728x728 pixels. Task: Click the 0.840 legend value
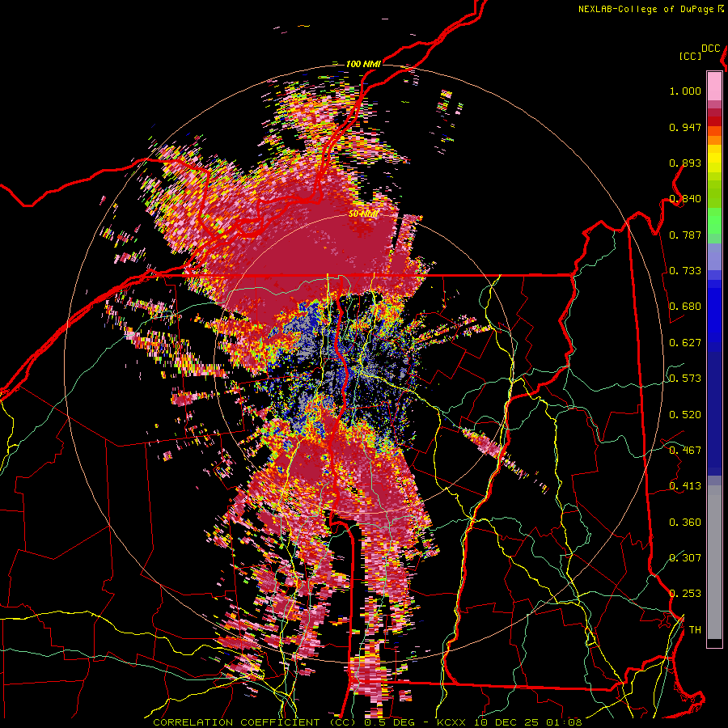[685, 199]
